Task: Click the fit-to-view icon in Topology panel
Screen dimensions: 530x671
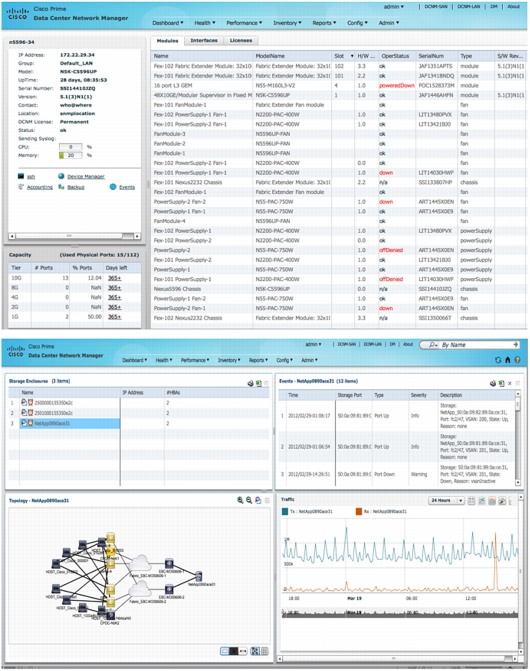Action: [258, 500]
